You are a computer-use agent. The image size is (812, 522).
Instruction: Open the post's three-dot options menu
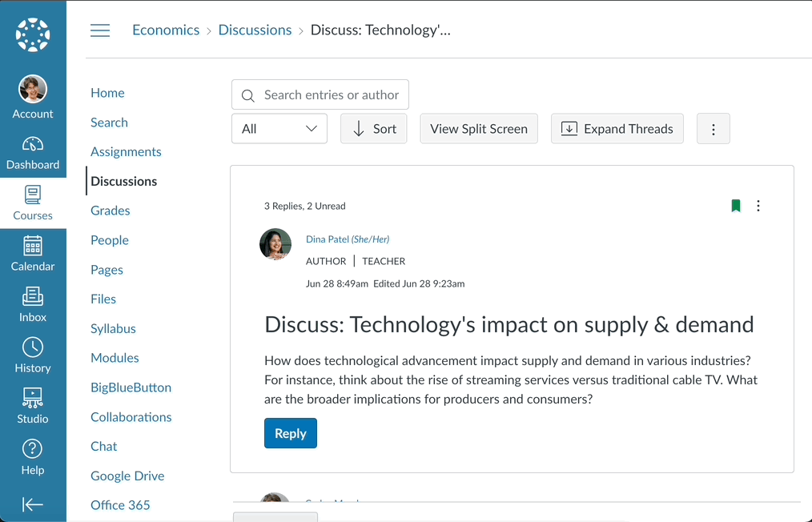pyautogui.click(x=758, y=206)
